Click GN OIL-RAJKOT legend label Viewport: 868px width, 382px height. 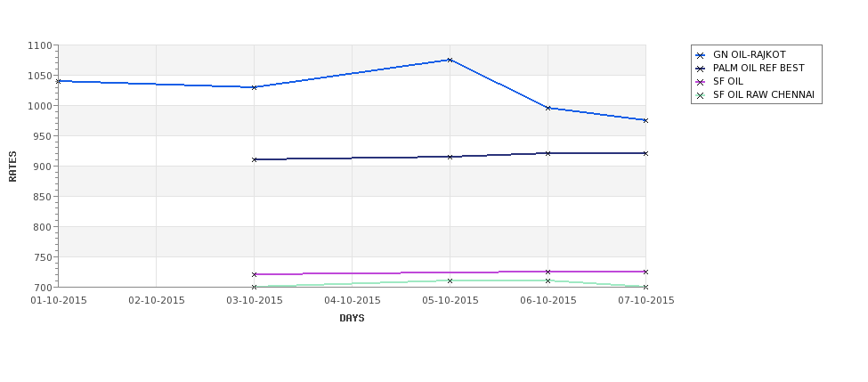point(749,55)
